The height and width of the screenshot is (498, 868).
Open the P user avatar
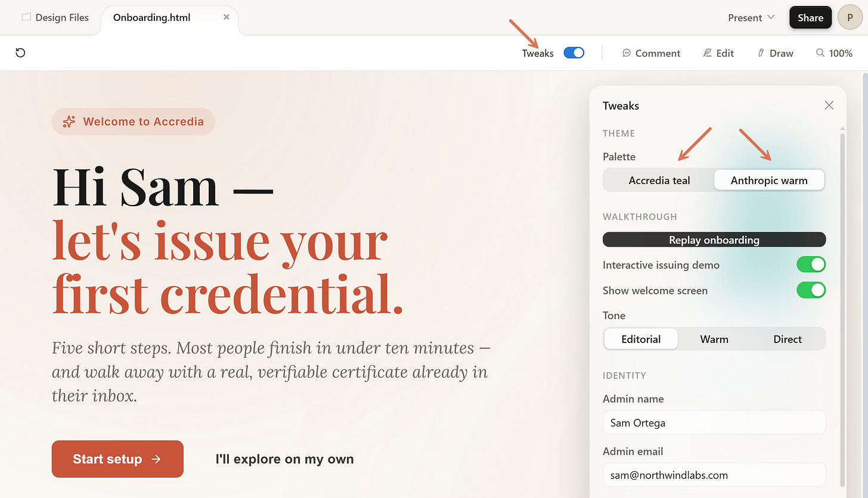click(850, 17)
